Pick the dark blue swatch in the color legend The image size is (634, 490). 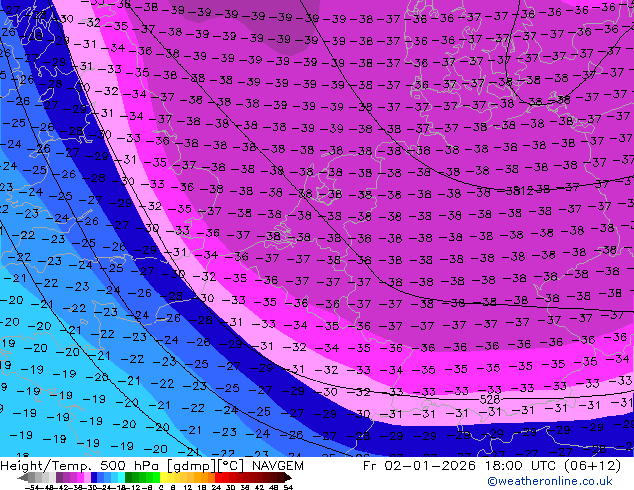94,477
